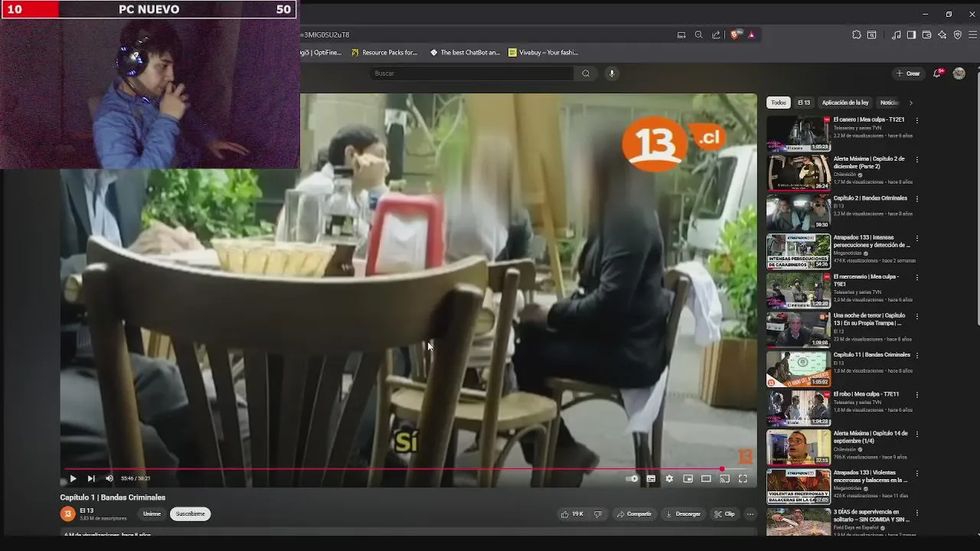Open YouTube notifications bell
This screenshot has height=551, width=980.
pyautogui.click(x=937, y=73)
